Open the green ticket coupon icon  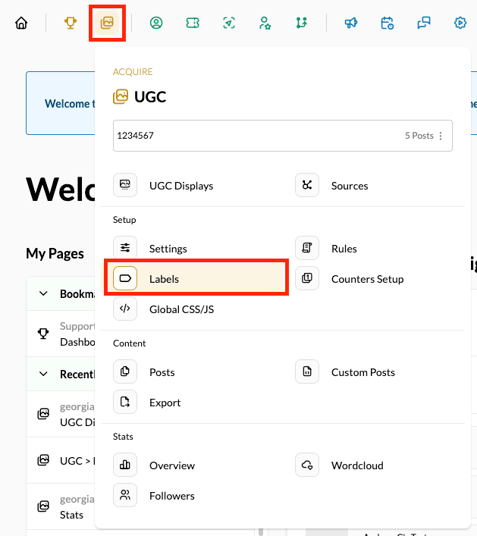coord(193,23)
